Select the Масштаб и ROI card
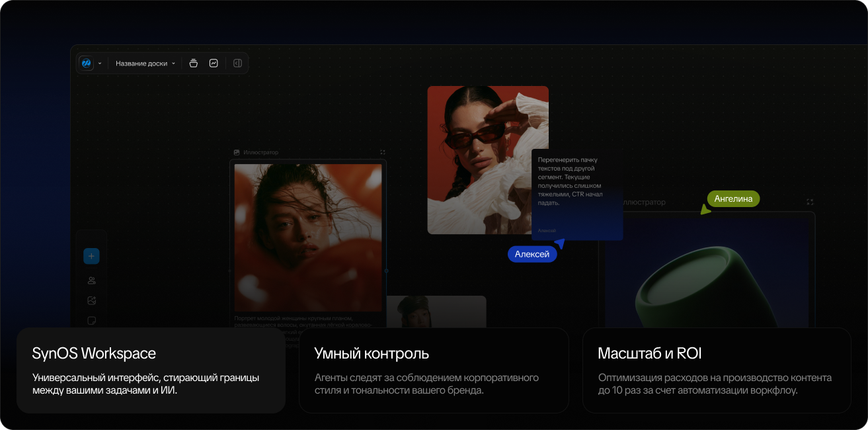This screenshot has width=868, height=430. coord(717,370)
